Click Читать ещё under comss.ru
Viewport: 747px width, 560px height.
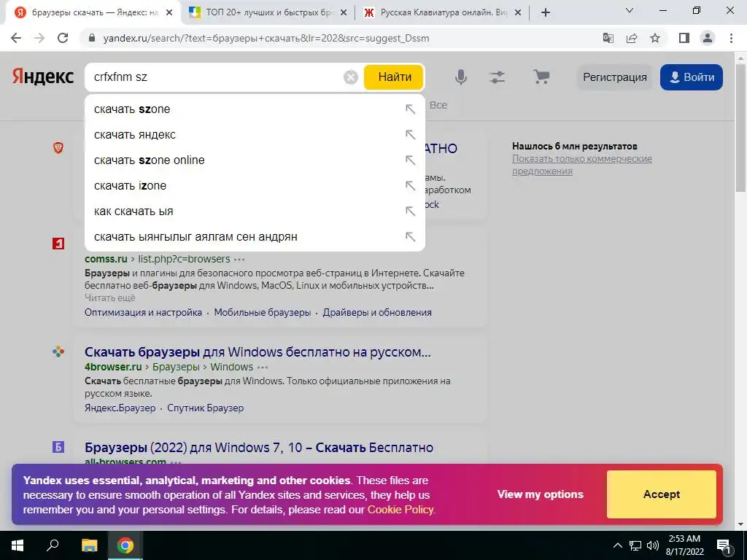(x=110, y=298)
